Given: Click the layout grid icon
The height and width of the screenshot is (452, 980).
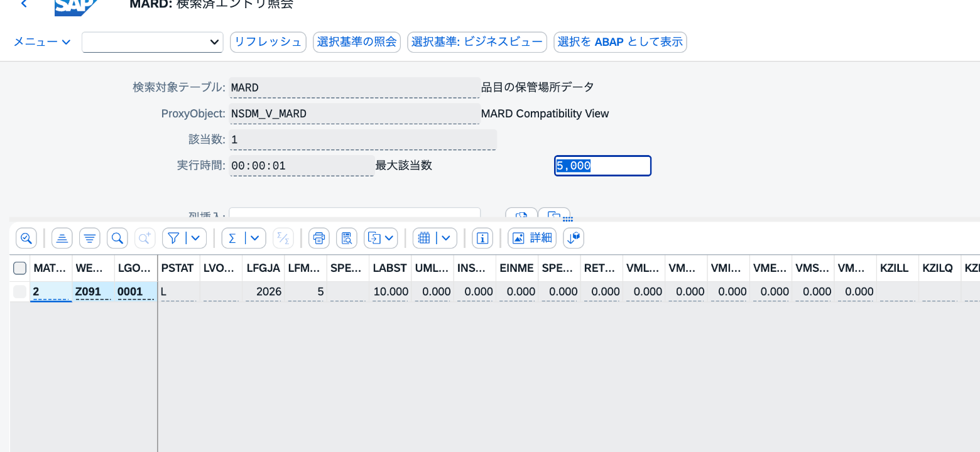Looking at the screenshot, I should pos(424,238).
